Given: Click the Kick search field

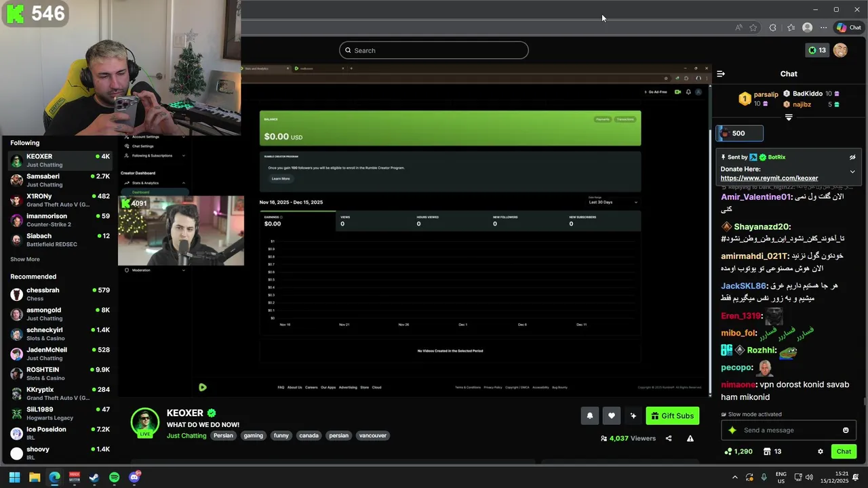Looking at the screenshot, I should point(434,50).
